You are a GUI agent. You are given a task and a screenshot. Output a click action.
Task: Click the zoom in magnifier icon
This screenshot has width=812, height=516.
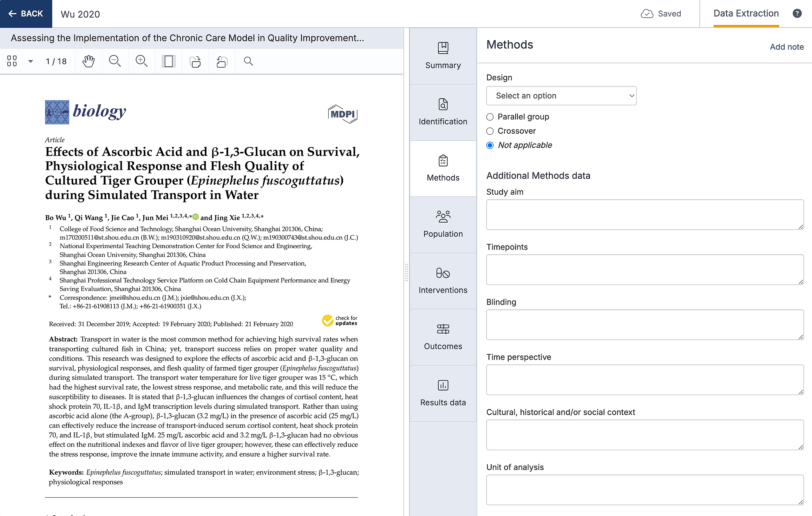[x=141, y=61]
